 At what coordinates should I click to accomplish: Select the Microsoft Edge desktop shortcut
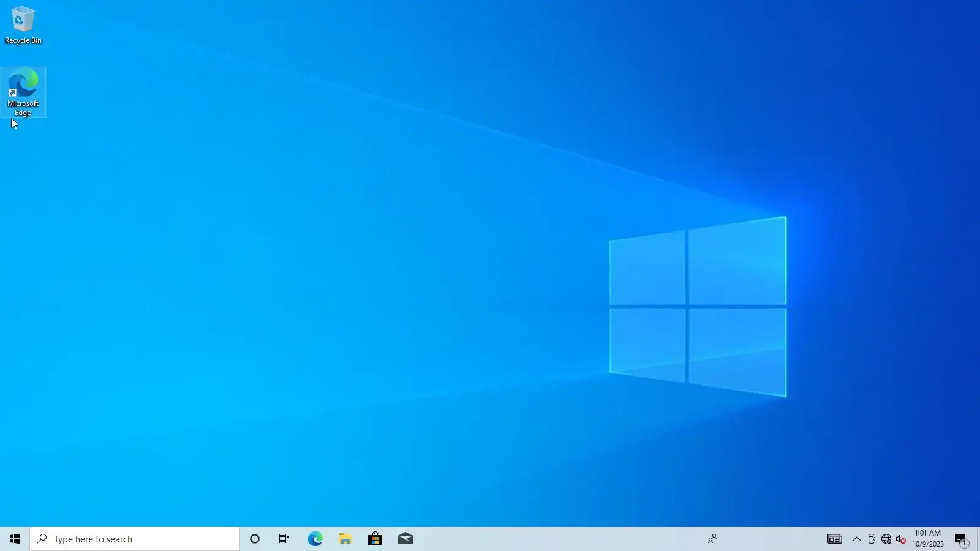coord(23,92)
